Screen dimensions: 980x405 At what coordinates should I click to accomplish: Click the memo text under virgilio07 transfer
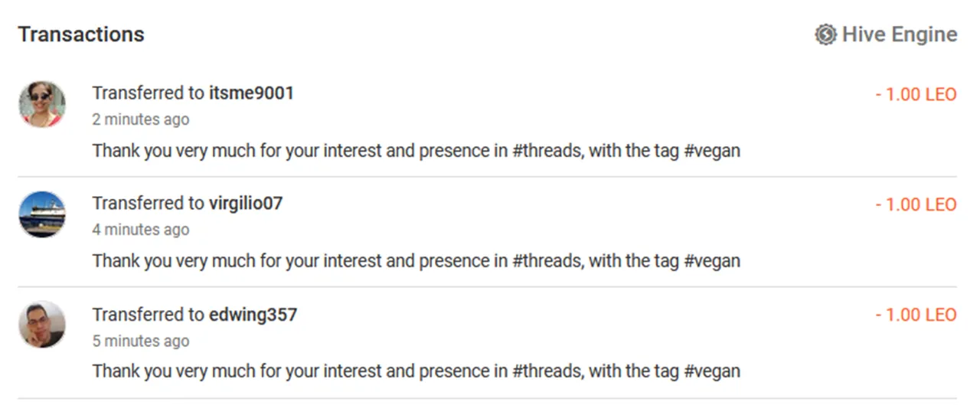click(416, 261)
